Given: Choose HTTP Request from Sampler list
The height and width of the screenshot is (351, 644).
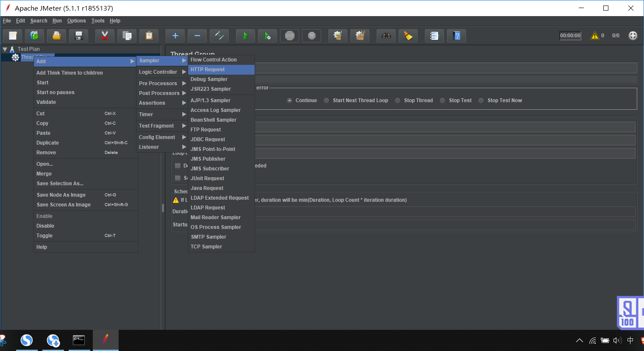Looking at the screenshot, I should [x=221, y=70].
